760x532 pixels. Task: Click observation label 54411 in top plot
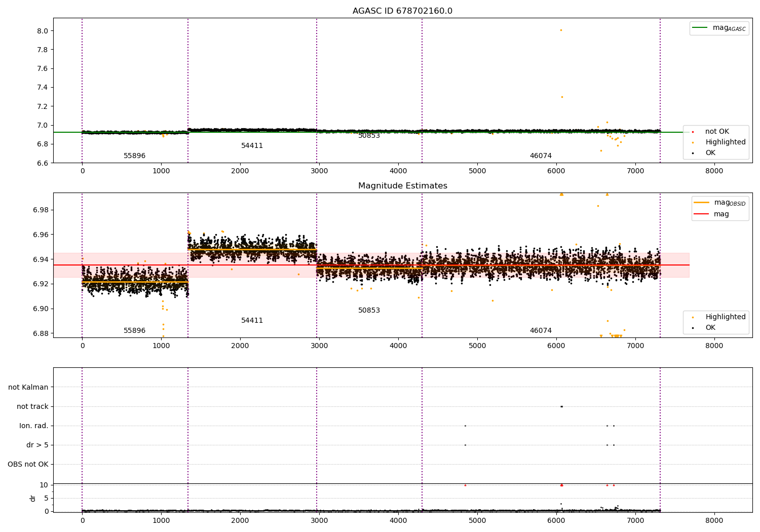coord(252,146)
